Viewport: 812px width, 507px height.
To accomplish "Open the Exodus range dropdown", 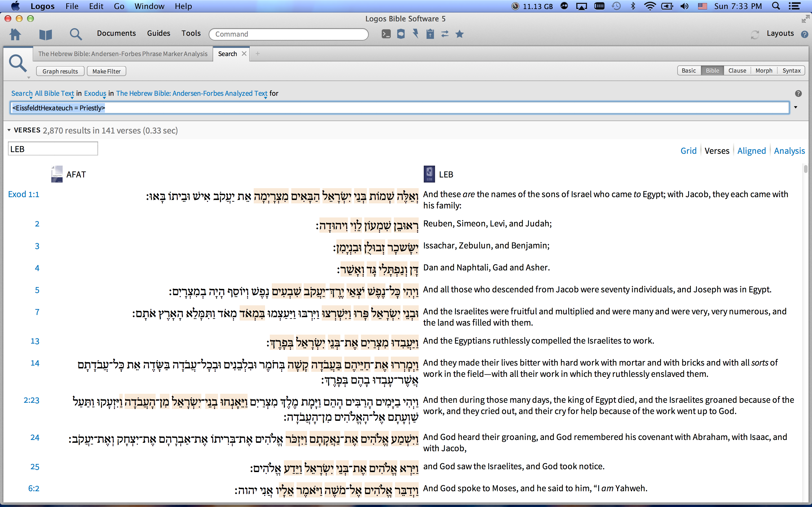I will [x=95, y=94].
